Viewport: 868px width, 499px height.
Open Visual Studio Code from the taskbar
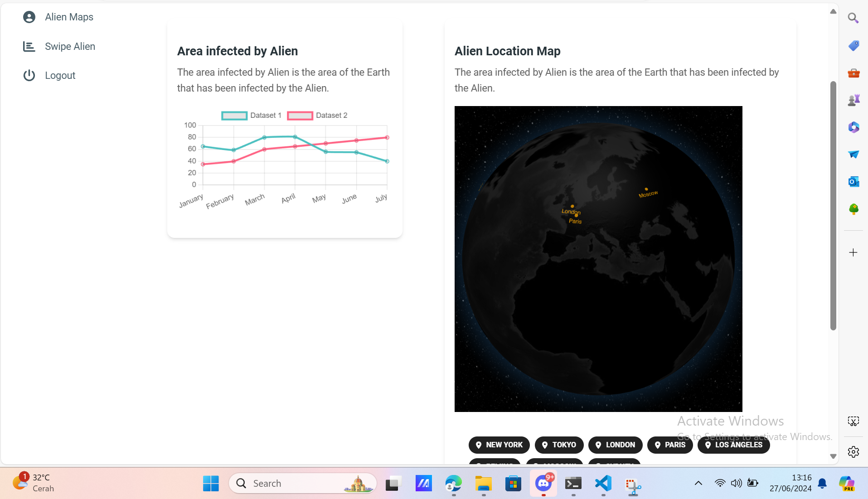click(603, 483)
